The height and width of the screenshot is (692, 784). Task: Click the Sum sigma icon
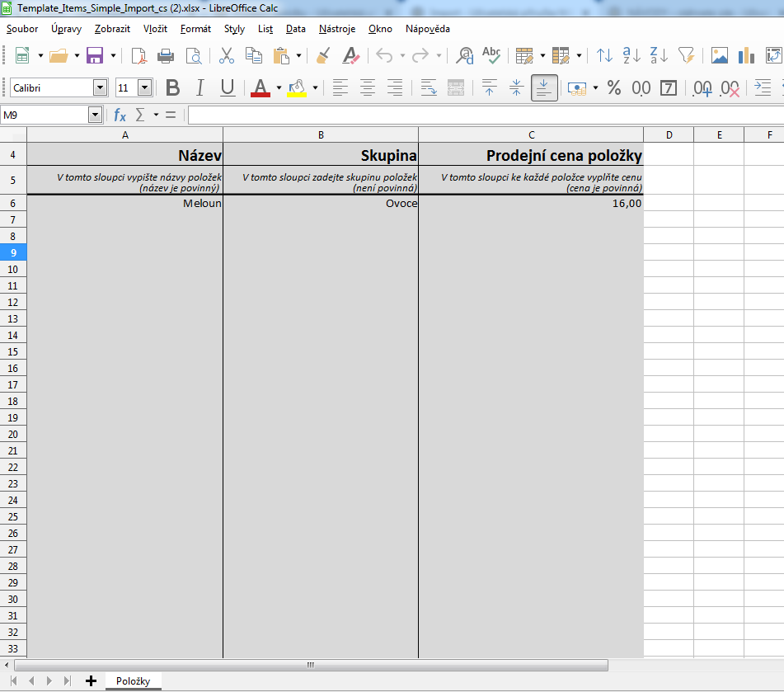point(140,115)
